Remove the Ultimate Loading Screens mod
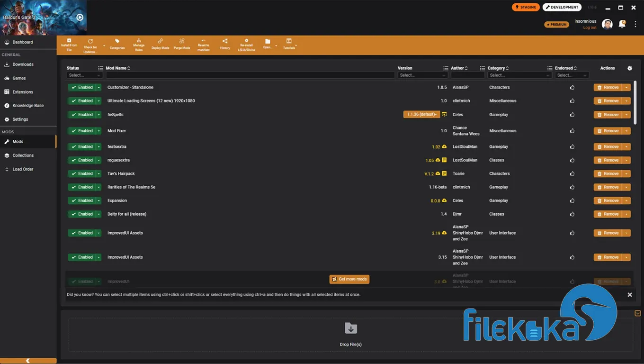 click(608, 101)
